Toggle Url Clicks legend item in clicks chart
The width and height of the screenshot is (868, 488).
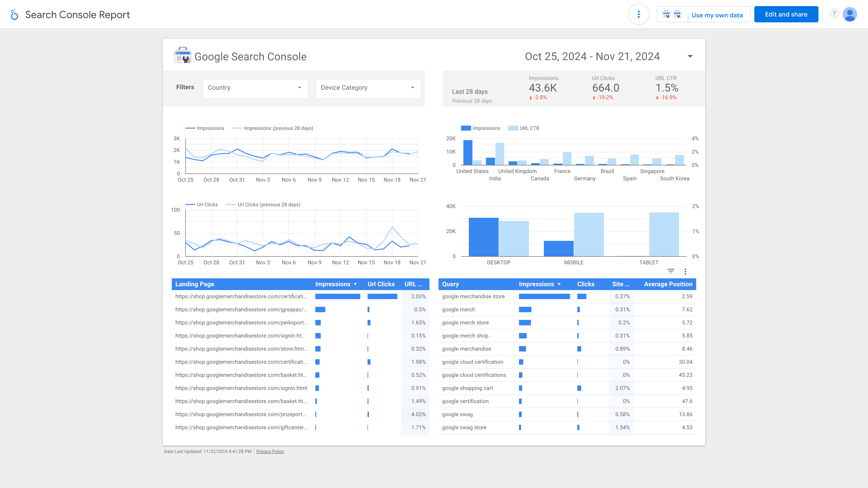[x=201, y=204]
